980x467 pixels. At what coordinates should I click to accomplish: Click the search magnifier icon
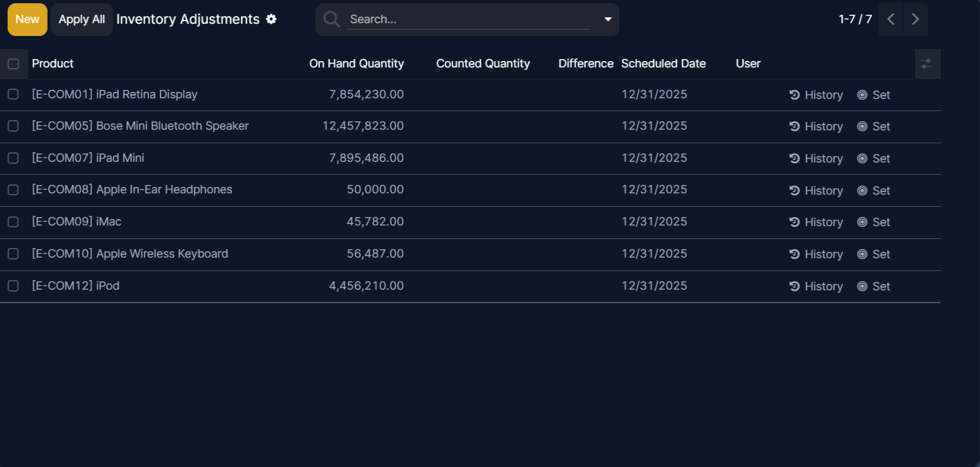tap(332, 19)
